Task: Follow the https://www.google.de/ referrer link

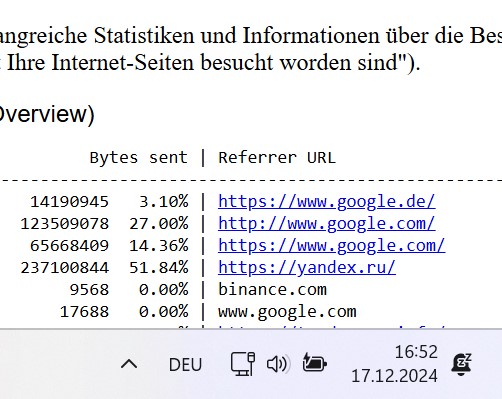Action: 327,202
